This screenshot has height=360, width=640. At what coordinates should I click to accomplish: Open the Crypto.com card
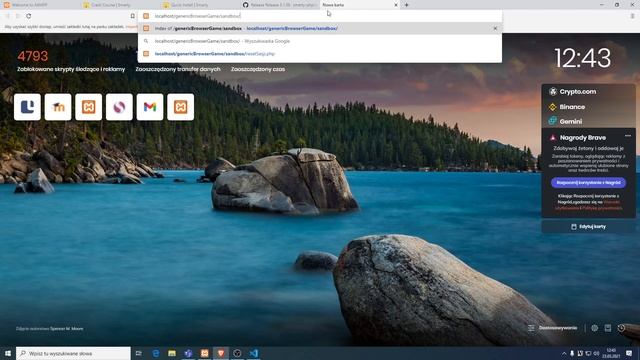(x=588, y=91)
